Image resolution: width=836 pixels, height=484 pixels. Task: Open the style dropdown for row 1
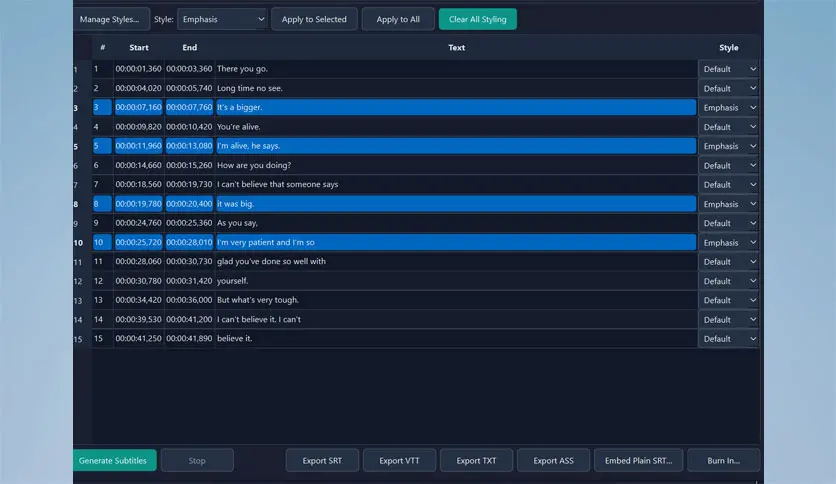[729, 69]
